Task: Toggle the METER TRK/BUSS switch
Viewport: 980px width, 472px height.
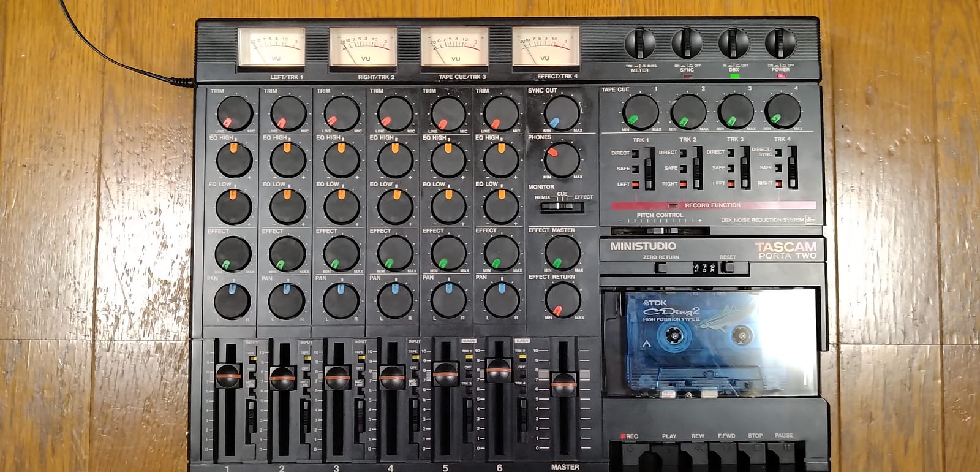Action: (640, 44)
